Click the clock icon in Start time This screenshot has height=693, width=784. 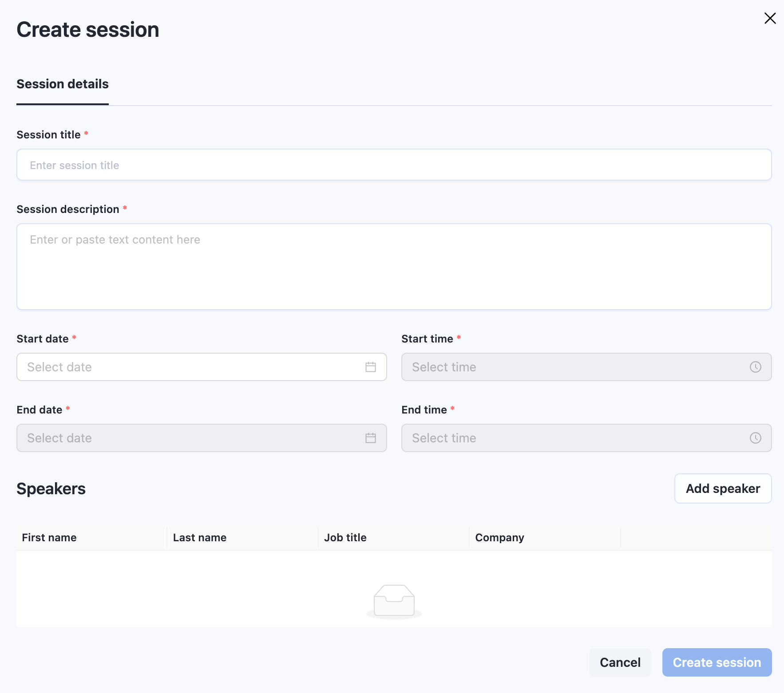pos(755,367)
